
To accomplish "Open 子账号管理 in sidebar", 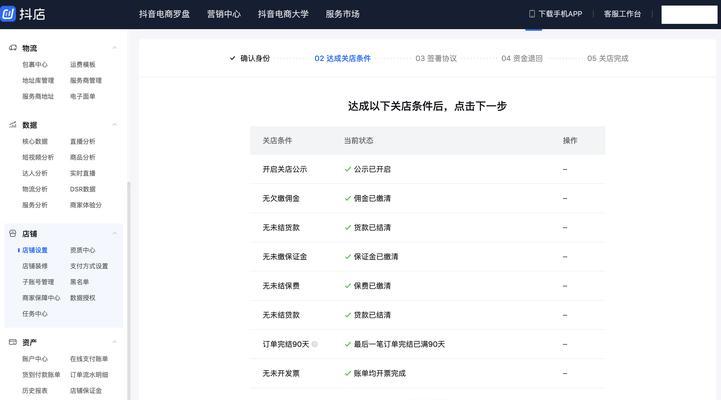I will point(38,282).
